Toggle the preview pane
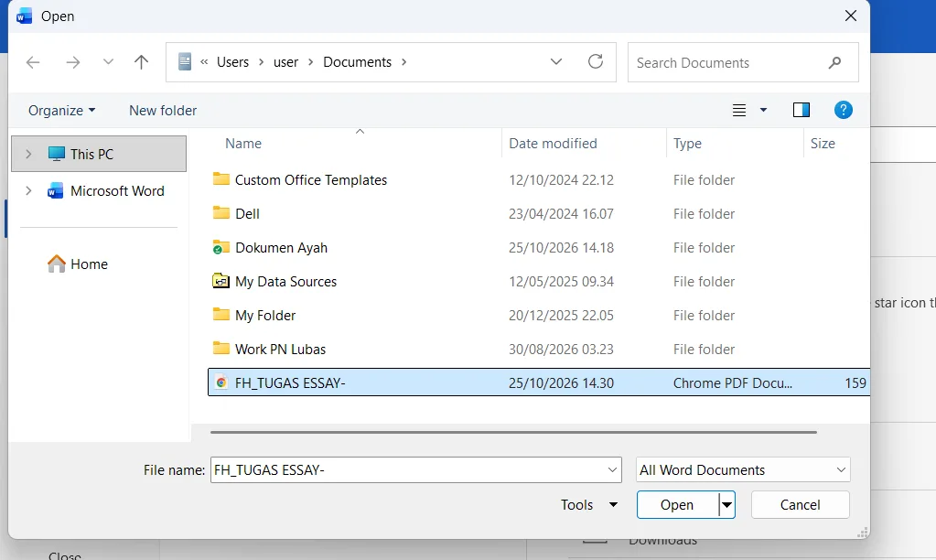936x560 pixels. click(802, 110)
